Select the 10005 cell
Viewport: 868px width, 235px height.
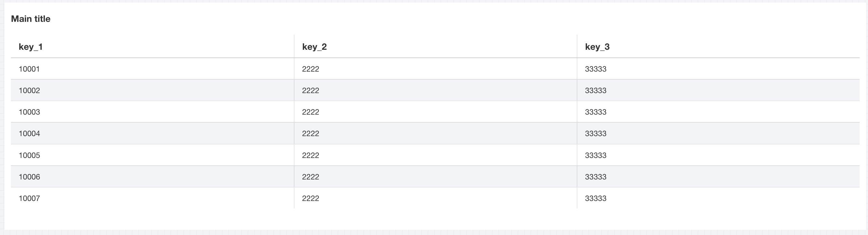29,155
